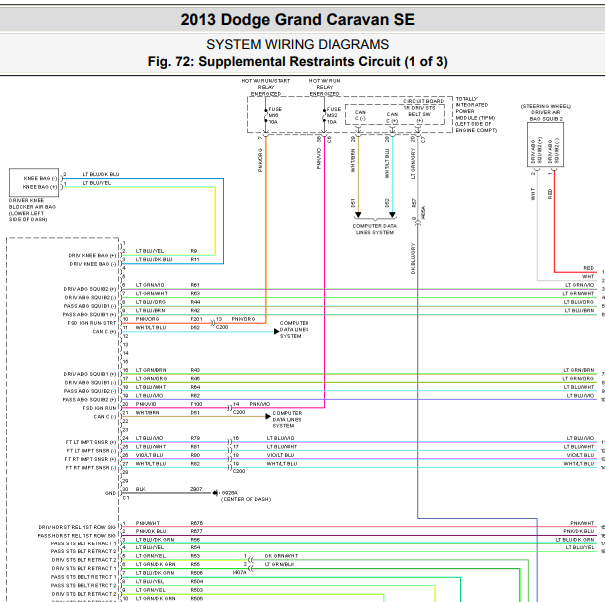This screenshot has width=605, height=602.
Task: Select circuit code "R79"
Action: click(195, 438)
